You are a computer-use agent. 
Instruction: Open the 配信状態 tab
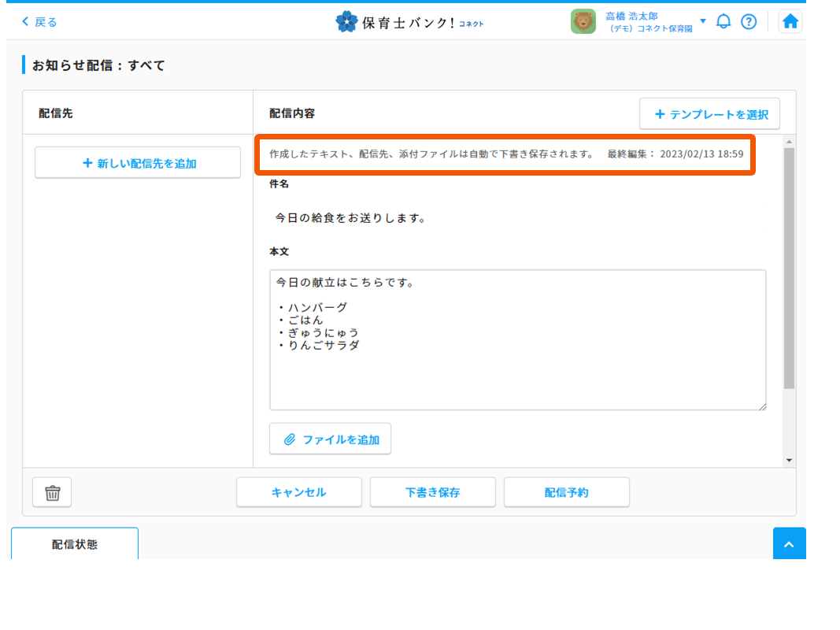point(75,544)
